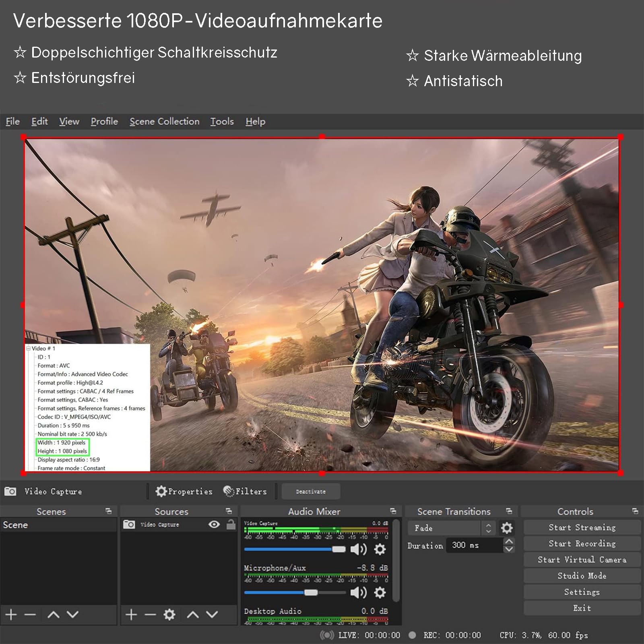
Task: Click the Audio Mixer scrollbar
Action: coord(396,561)
